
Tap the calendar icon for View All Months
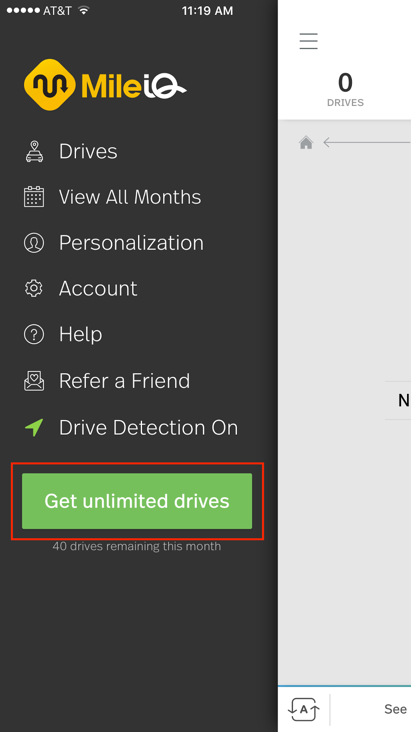(x=34, y=197)
